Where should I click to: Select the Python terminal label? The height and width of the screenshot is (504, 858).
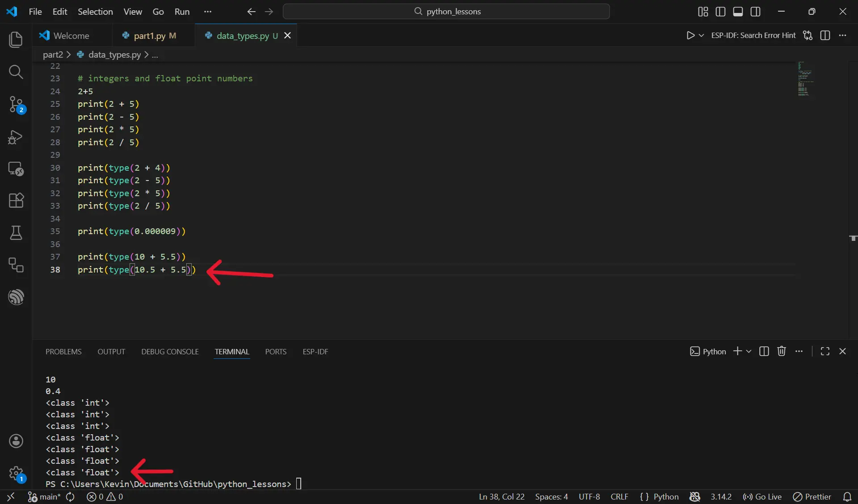(708, 352)
